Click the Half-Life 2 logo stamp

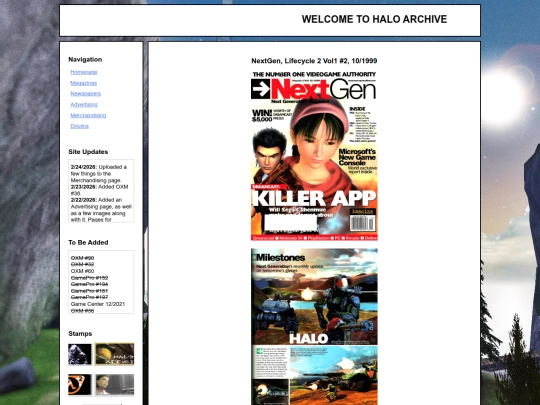[x=80, y=385]
